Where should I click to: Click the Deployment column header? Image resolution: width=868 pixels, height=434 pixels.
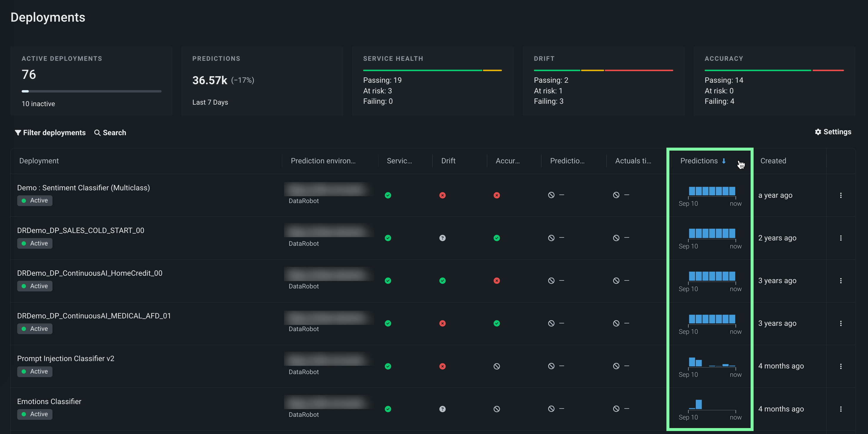coord(39,161)
